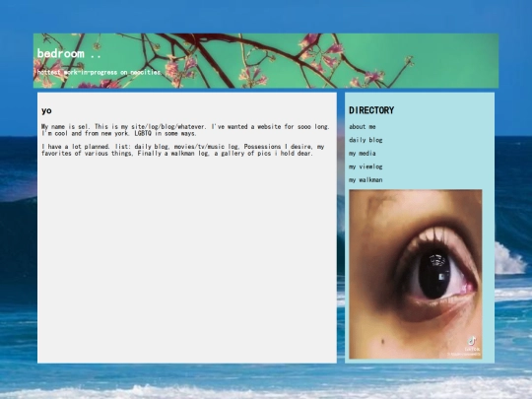Visit the 'my walkman' page
The width and height of the screenshot is (532, 399).
coord(366,180)
